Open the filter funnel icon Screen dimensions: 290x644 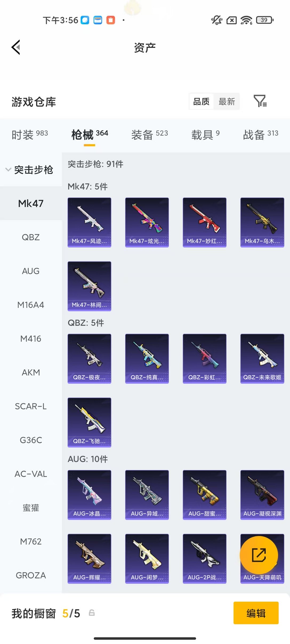(x=260, y=101)
